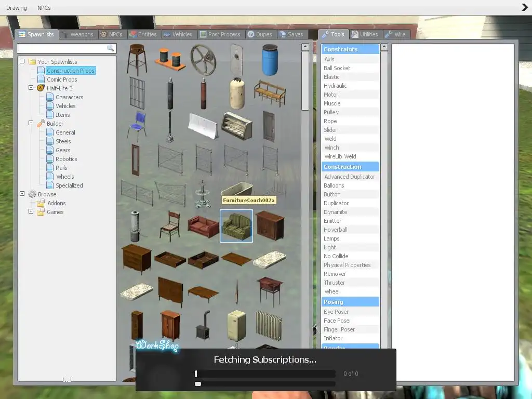Click the right arrow in top bar
This screenshot has height=399, width=532.
525,7
